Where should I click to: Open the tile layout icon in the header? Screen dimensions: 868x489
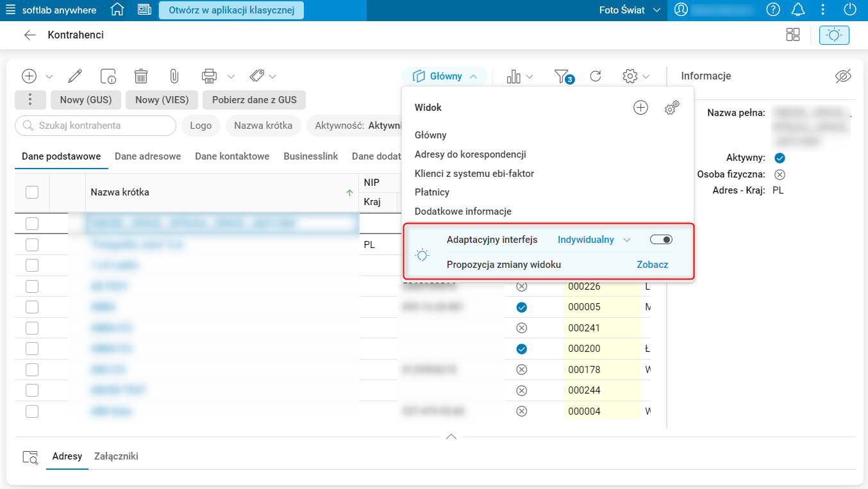(793, 35)
